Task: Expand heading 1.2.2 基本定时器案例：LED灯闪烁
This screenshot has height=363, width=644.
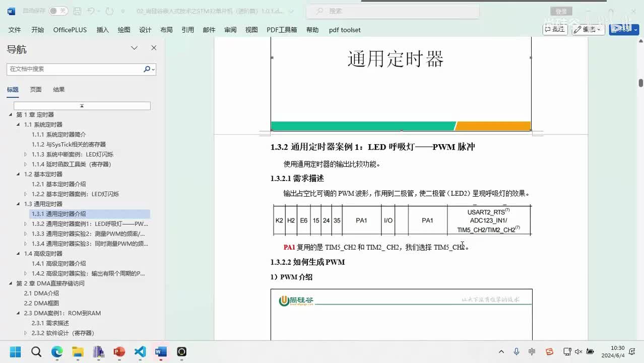Action: coord(26,194)
